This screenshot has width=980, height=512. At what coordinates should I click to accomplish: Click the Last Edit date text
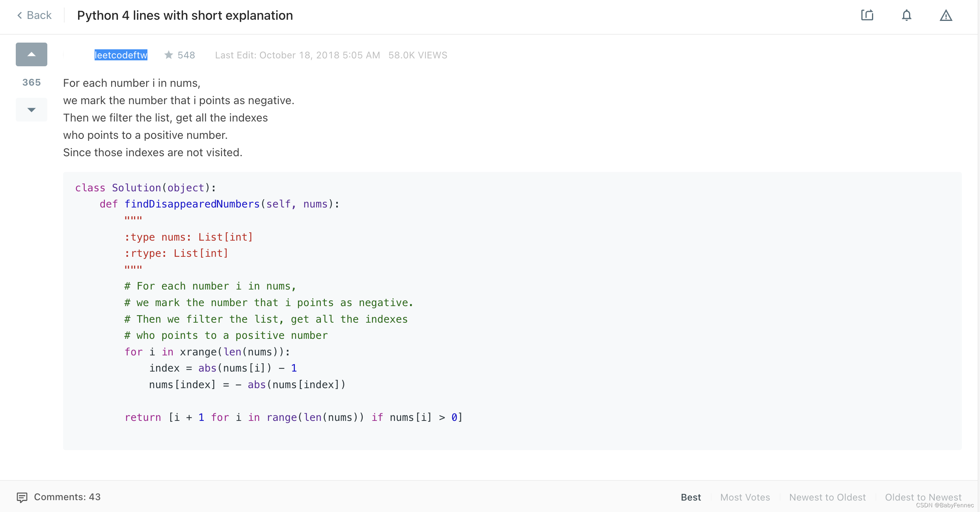[297, 55]
